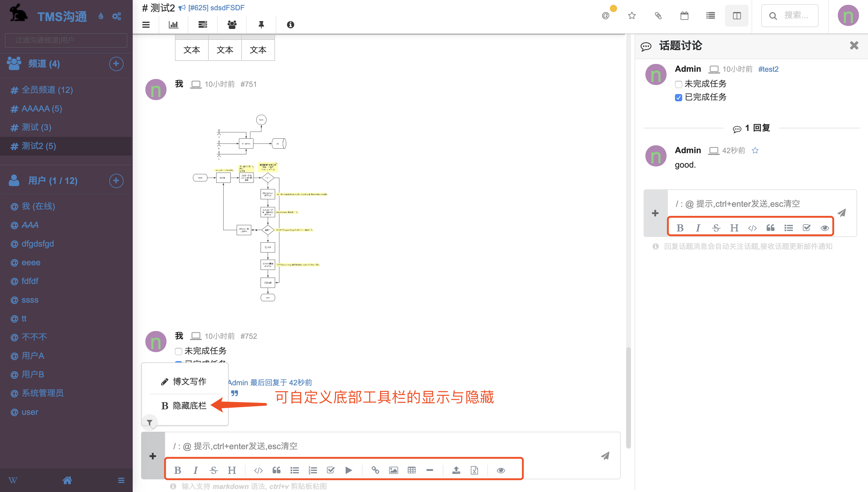Click the play icon in the main editor toolbar
This screenshot has width=868, height=492.
[x=349, y=470]
